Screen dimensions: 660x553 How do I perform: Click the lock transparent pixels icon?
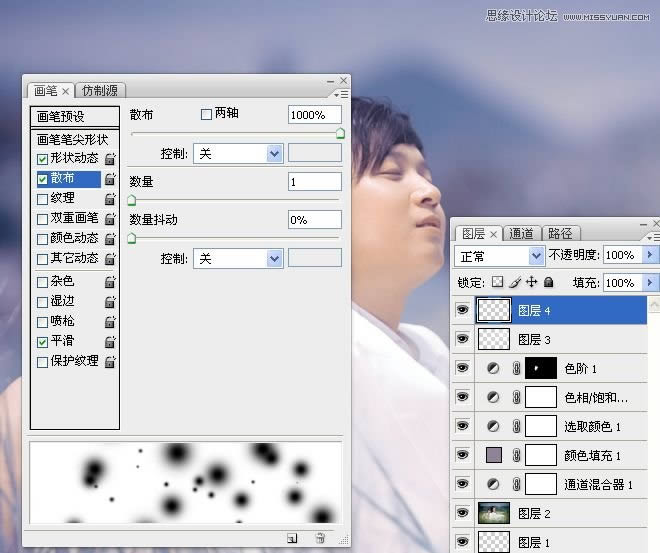pyautogui.click(x=498, y=282)
